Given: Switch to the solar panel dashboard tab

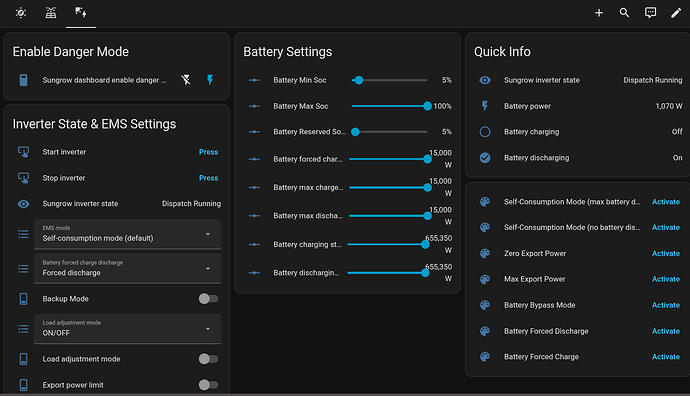Looking at the screenshot, I should (x=51, y=13).
